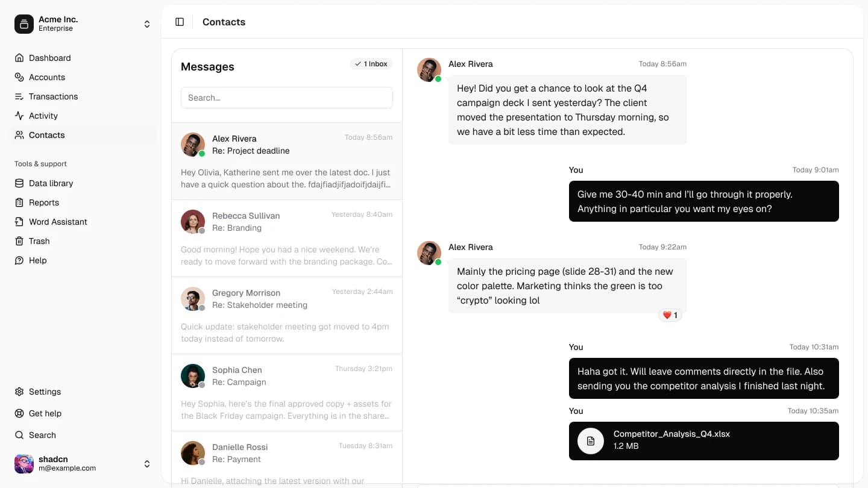Click the Get help button

(45, 413)
